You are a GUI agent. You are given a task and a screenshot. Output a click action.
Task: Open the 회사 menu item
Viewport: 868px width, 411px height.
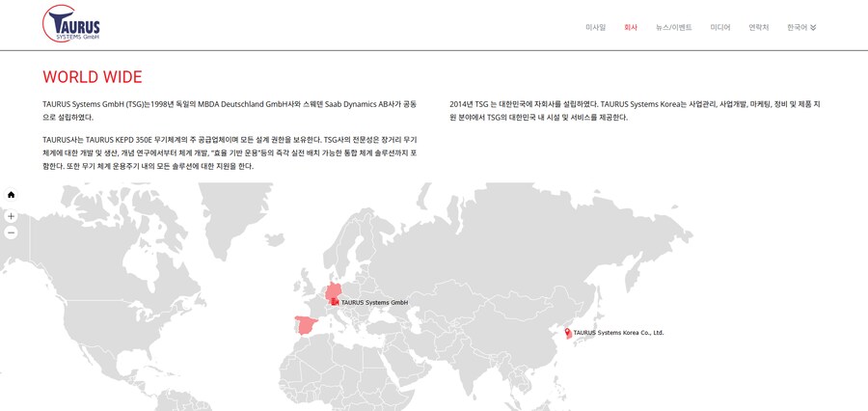[631, 27]
